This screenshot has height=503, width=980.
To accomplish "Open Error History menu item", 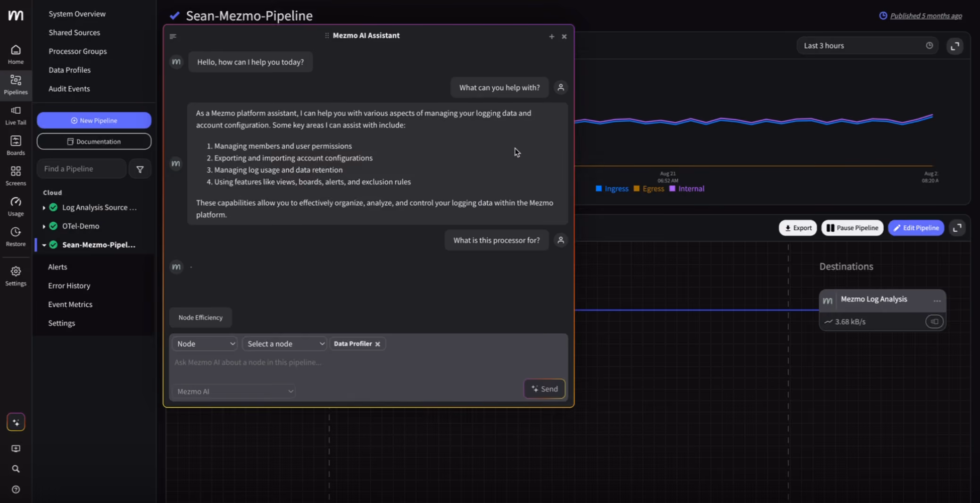I will [x=69, y=285].
